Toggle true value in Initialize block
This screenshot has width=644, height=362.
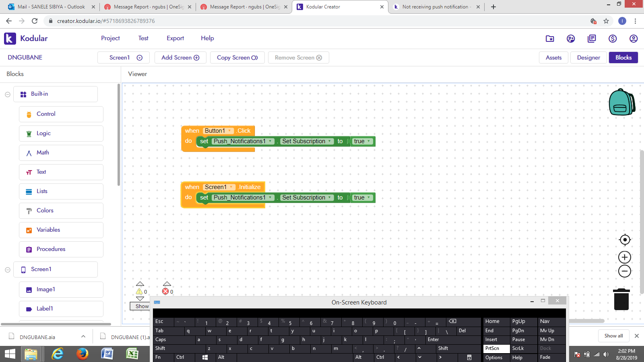363,197
